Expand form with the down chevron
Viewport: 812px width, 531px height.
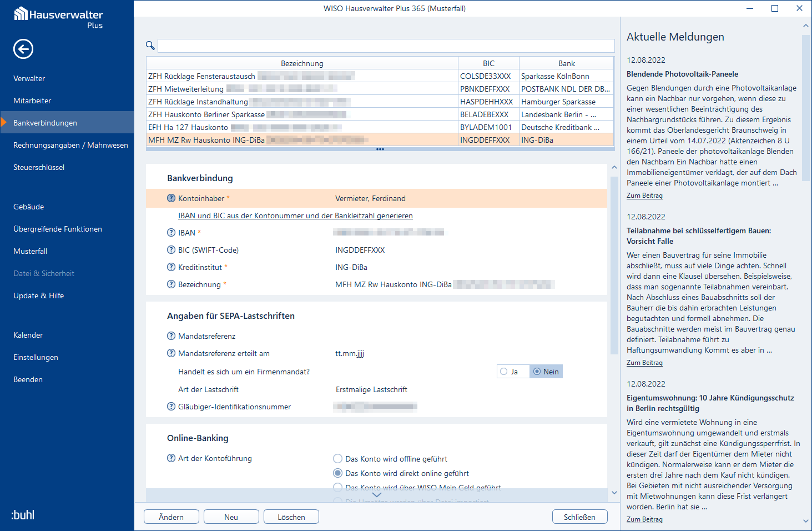tap(377, 495)
